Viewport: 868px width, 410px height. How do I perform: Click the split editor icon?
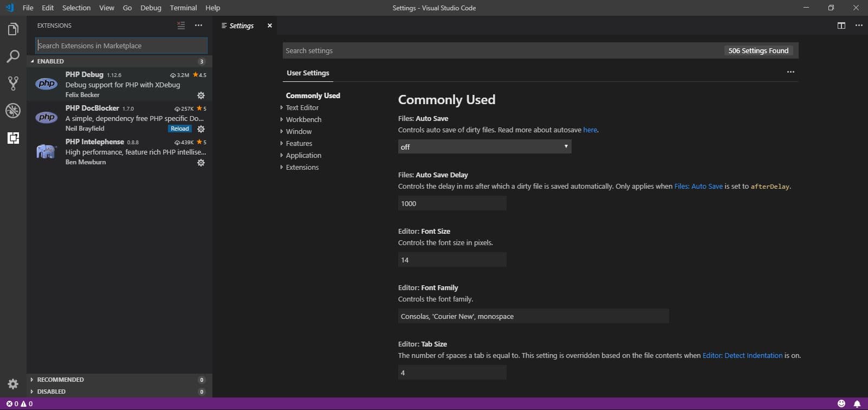tap(841, 25)
